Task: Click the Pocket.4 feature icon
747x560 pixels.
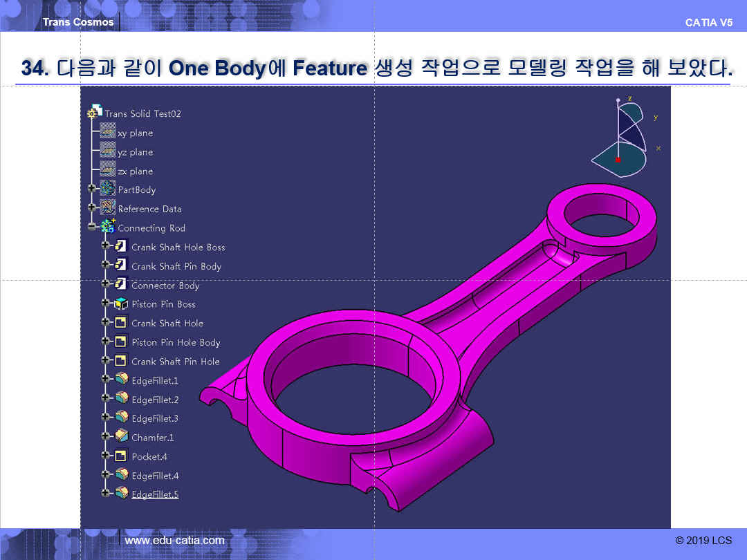Action: click(121, 456)
